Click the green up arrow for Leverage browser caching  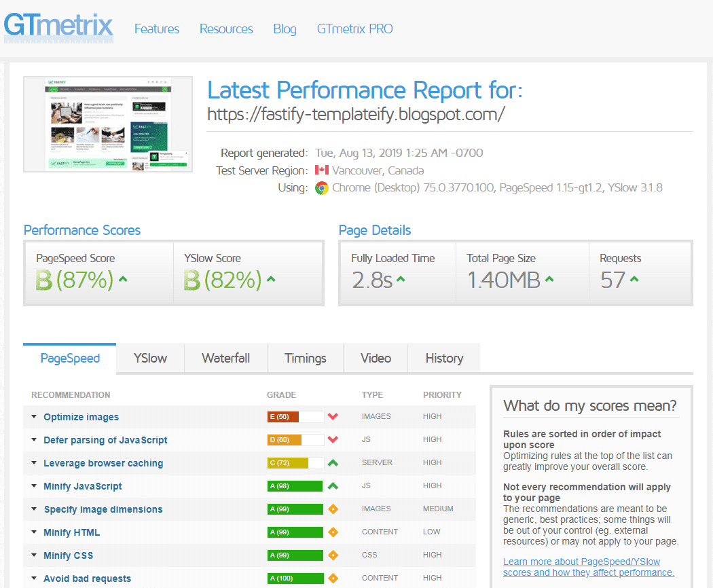(x=333, y=463)
